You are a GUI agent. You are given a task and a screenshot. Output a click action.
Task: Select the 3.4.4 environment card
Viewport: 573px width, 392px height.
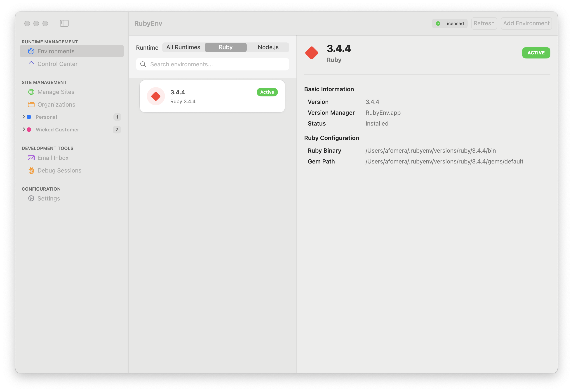(212, 96)
